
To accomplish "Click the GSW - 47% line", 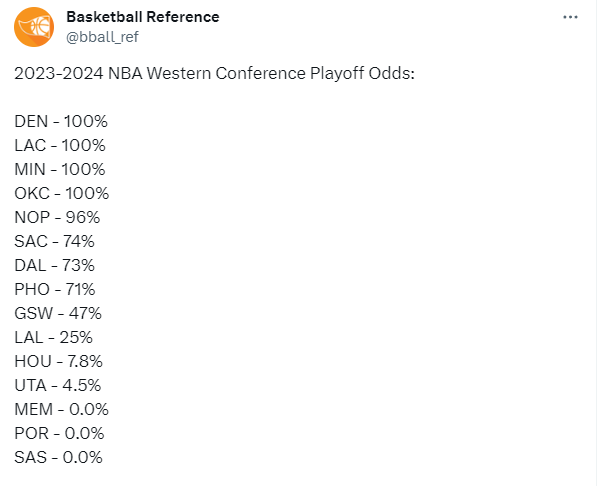I will pos(58,313).
